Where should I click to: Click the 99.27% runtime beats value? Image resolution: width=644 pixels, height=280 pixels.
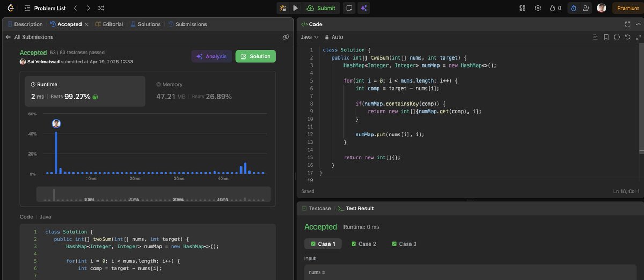tap(77, 97)
